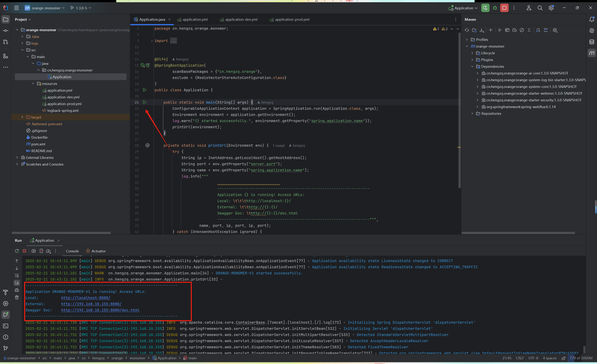This screenshot has width=597, height=364.
Task: Open the Actuator tab in Run window
Action: pos(96,251)
